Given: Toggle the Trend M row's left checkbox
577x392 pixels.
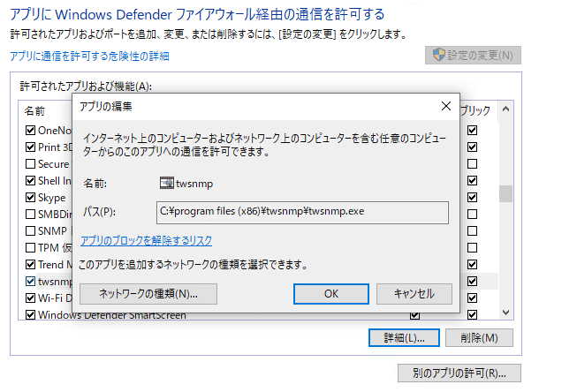Looking at the screenshot, I should [x=31, y=264].
